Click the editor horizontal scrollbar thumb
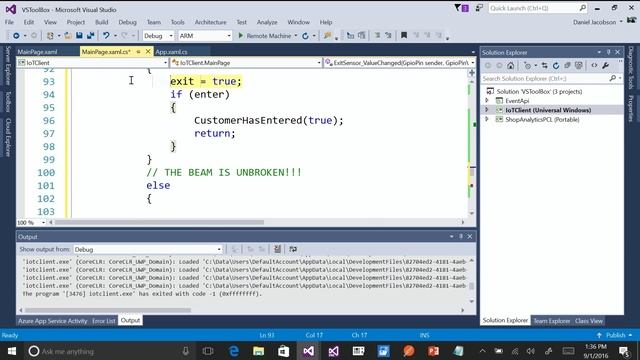640x360 pixels. pos(159,222)
